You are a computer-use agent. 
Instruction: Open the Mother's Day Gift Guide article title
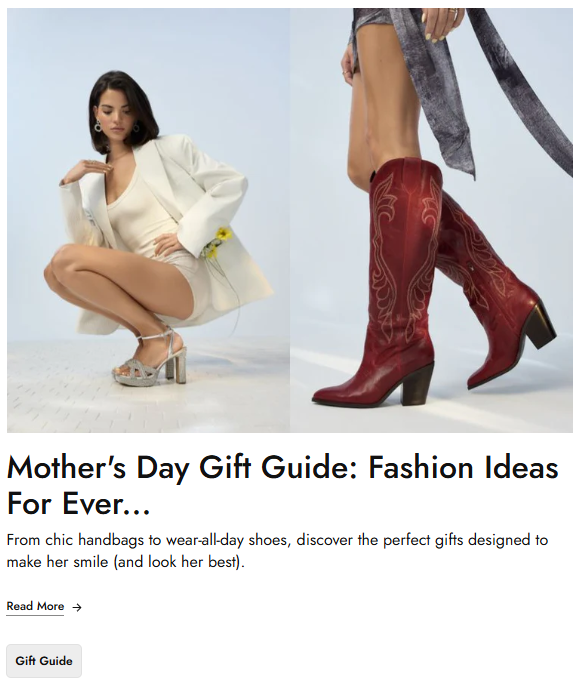point(283,485)
